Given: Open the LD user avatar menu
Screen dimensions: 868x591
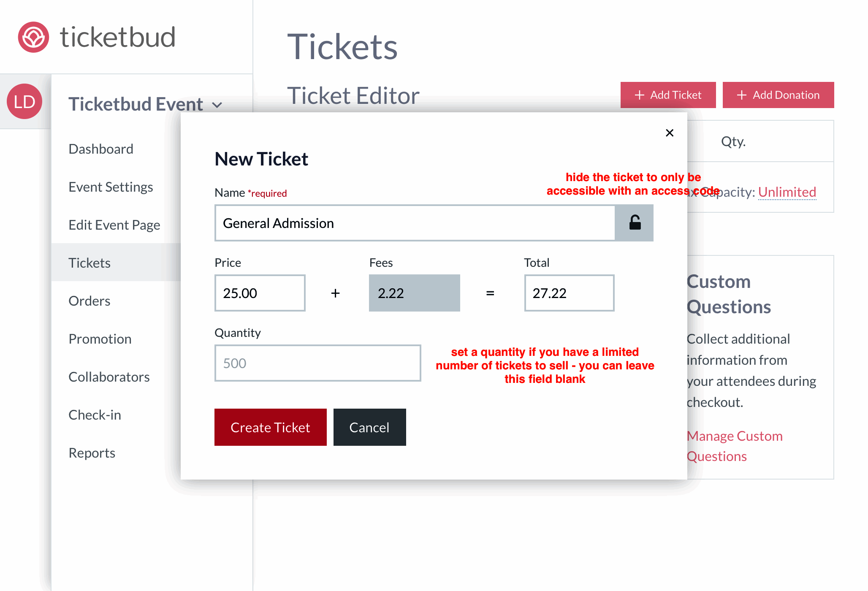Looking at the screenshot, I should coord(24,101).
